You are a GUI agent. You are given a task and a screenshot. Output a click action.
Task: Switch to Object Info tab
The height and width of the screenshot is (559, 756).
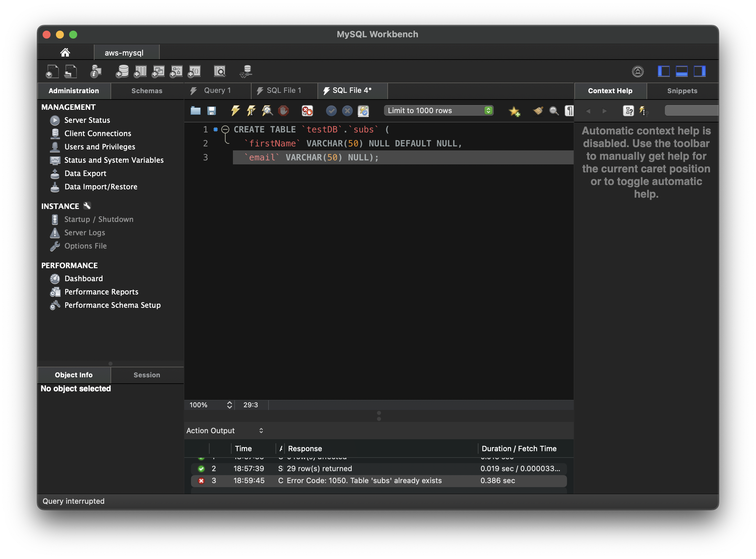click(x=74, y=375)
